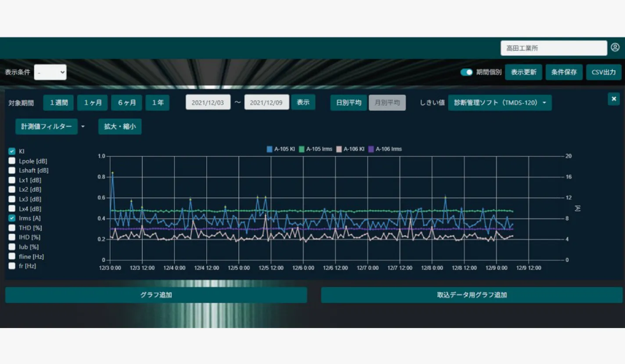The image size is (625, 364).
Task: Open 診断管理ソフト (TMDS-120) threshold dropdown
Action: [x=499, y=103]
